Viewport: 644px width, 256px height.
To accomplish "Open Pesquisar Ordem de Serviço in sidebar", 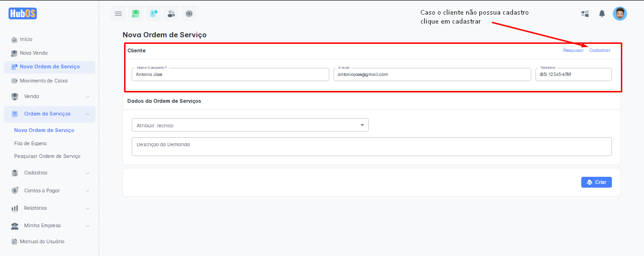I will pyautogui.click(x=47, y=156).
